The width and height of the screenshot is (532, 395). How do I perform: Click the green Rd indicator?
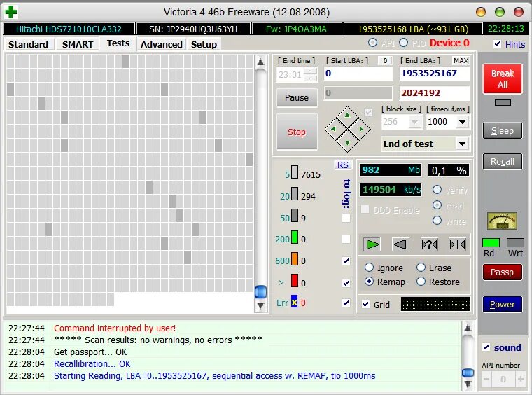(x=491, y=242)
